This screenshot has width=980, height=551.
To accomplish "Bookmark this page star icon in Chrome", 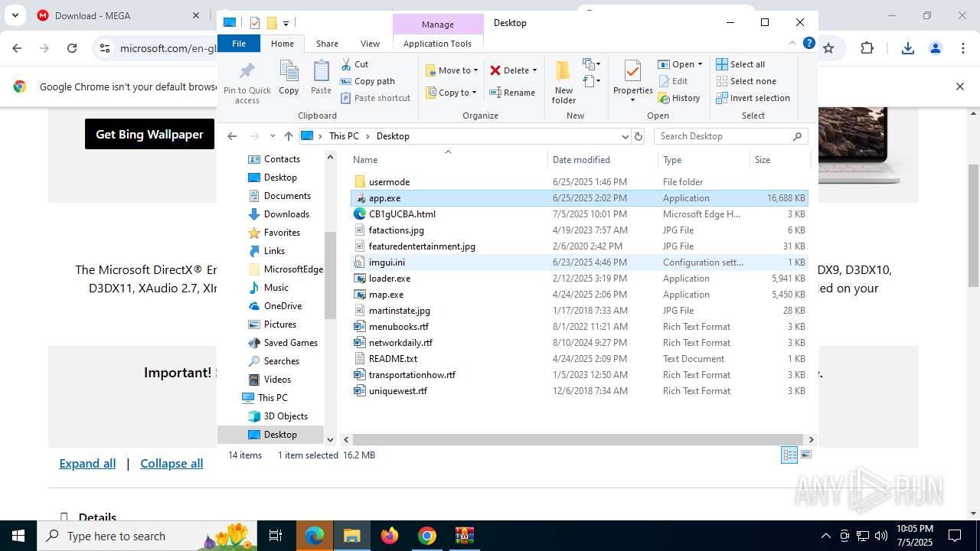I will [x=828, y=48].
